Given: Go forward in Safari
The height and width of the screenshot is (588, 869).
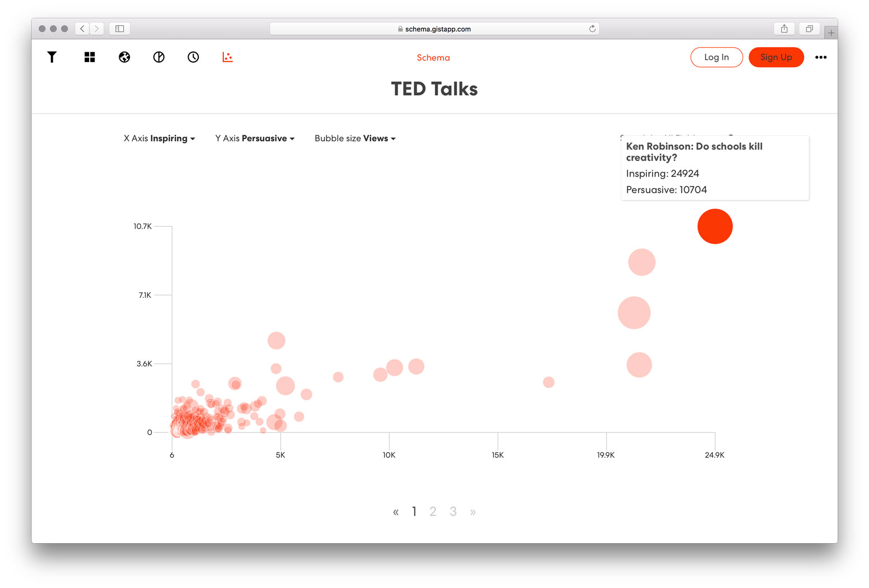Looking at the screenshot, I should tap(97, 29).
